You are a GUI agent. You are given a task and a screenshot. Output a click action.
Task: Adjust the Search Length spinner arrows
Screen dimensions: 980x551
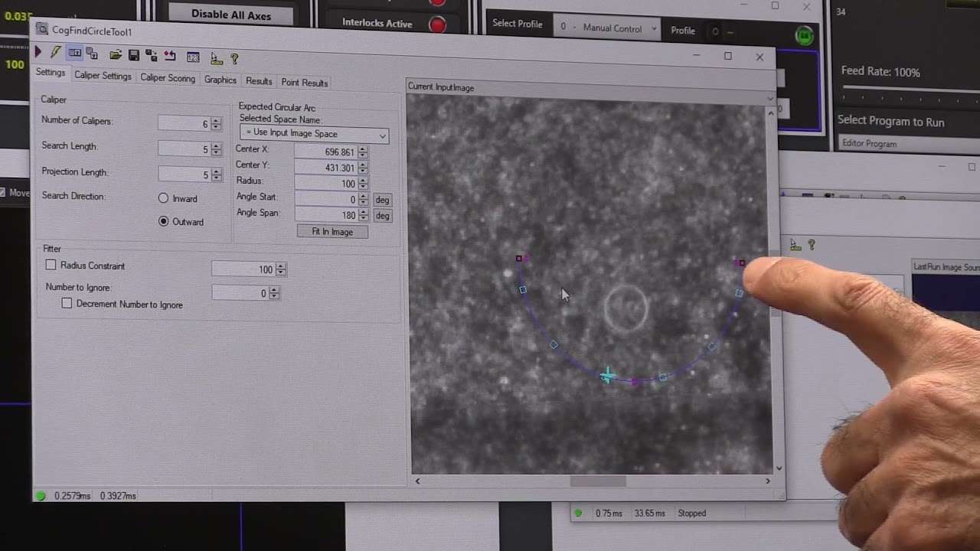pyautogui.click(x=216, y=149)
